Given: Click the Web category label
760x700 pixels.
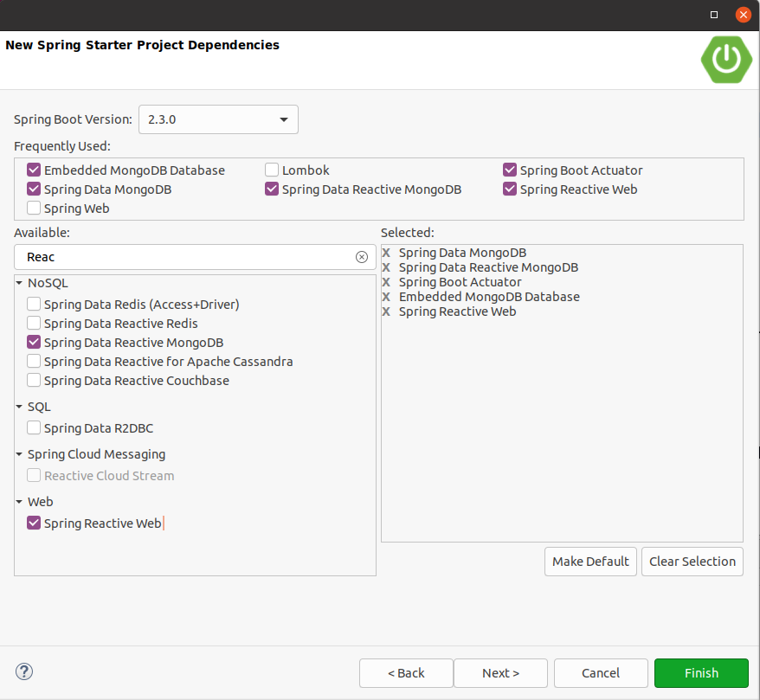Looking at the screenshot, I should coord(40,502).
